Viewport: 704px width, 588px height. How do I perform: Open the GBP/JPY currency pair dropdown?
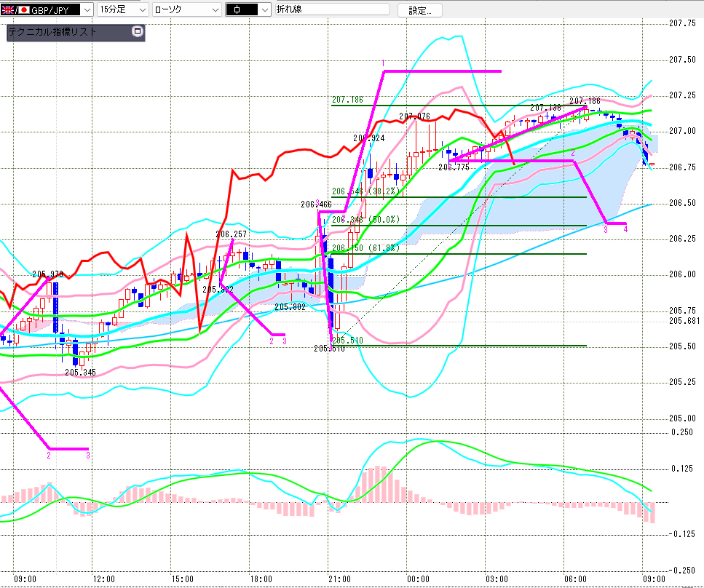pos(86,9)
